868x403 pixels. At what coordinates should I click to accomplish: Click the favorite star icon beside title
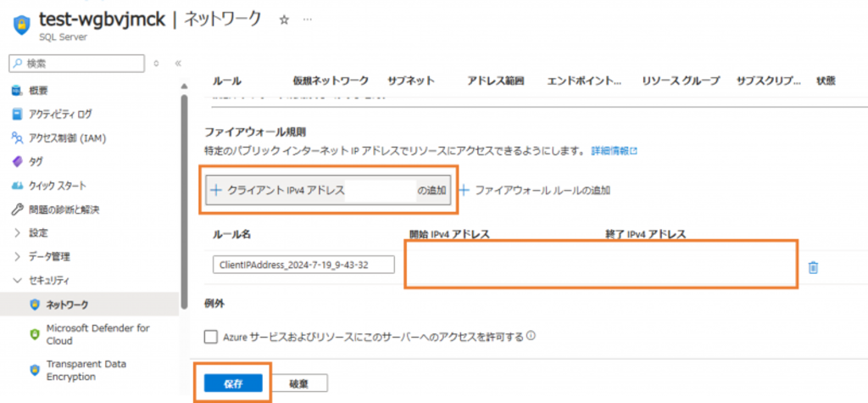284,18
